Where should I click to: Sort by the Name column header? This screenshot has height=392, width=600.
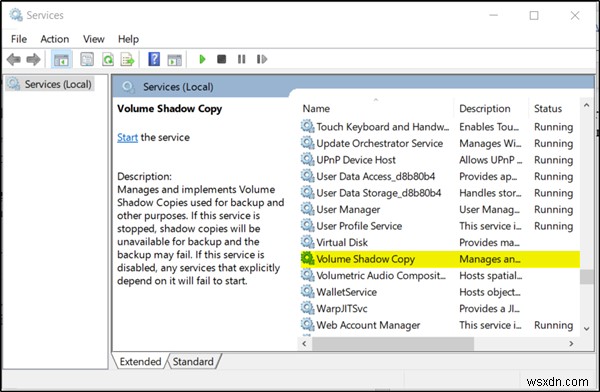316,109
